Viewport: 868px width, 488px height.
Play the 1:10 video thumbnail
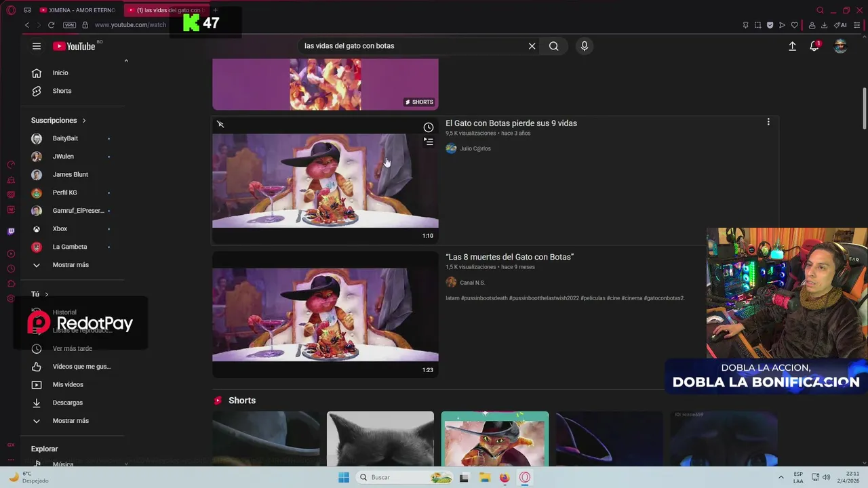pyautogui.click(x=325, y=180)
